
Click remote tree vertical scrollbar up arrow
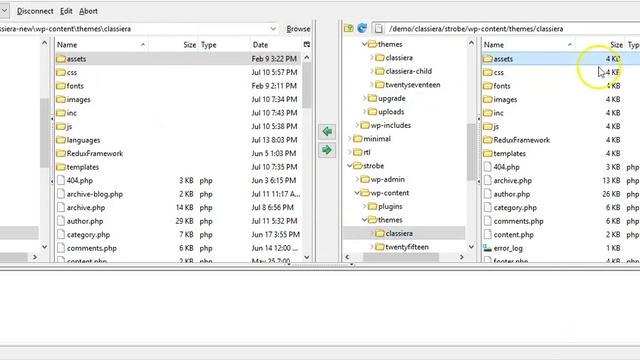(471, 43)
